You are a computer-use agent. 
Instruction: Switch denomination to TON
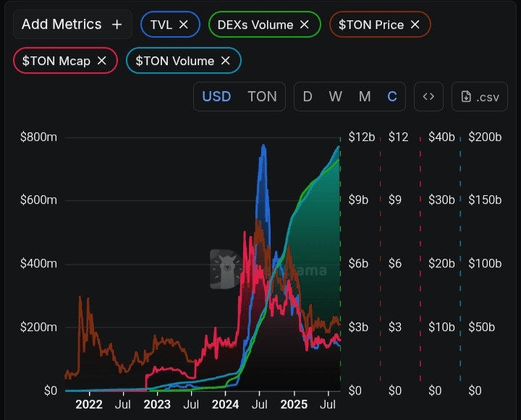[x=262, y=96]
